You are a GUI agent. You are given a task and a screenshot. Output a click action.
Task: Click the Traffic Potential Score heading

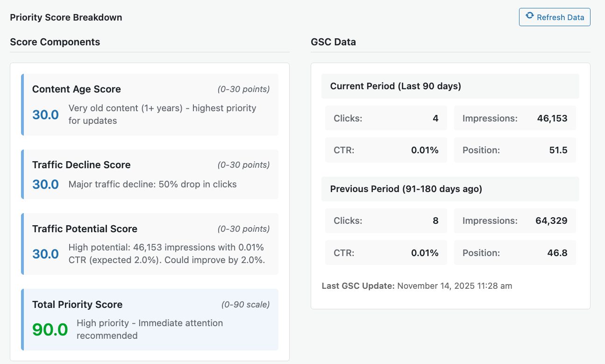pos(85,229)
